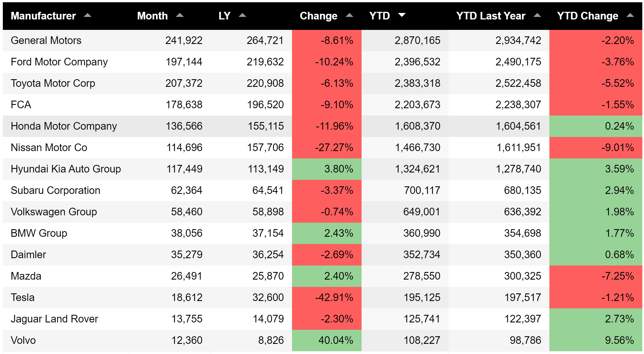Click Honda month value 136,566
The width and height of the screenshot is (644, 354).
tap(184, 126)
